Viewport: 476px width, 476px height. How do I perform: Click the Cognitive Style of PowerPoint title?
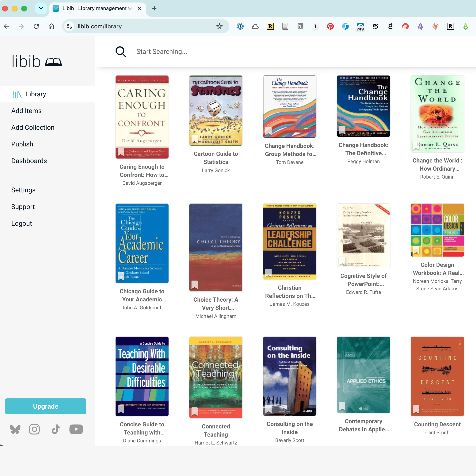(x=363, y=280)
